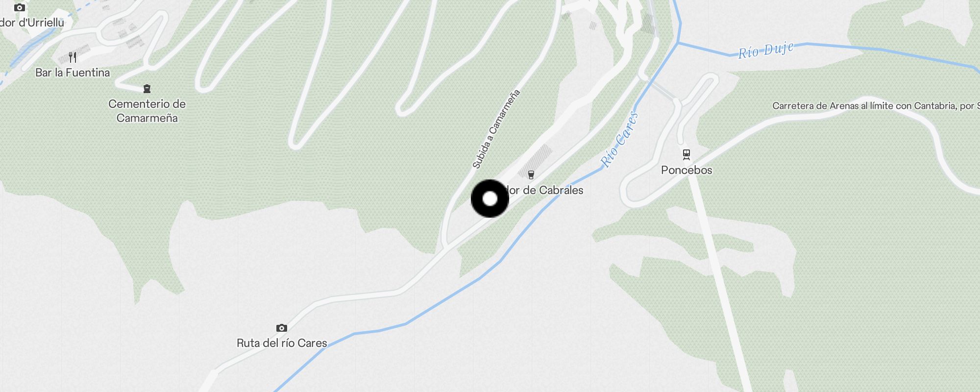Click the Río Duje river label
Image resolution: width=980 pixels, height=392 pixels.
pos(765,50)
